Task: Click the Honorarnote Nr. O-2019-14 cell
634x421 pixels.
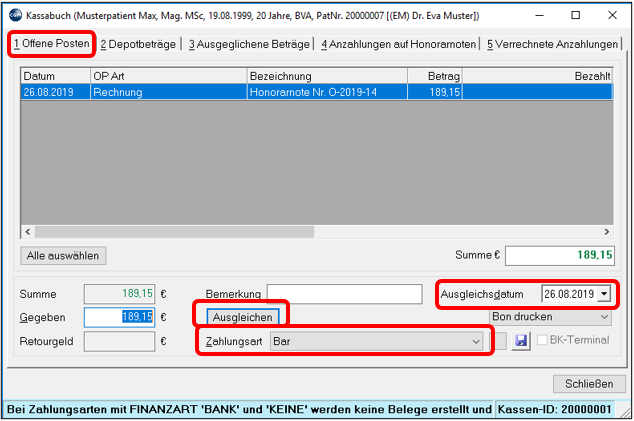Action: 327,92
